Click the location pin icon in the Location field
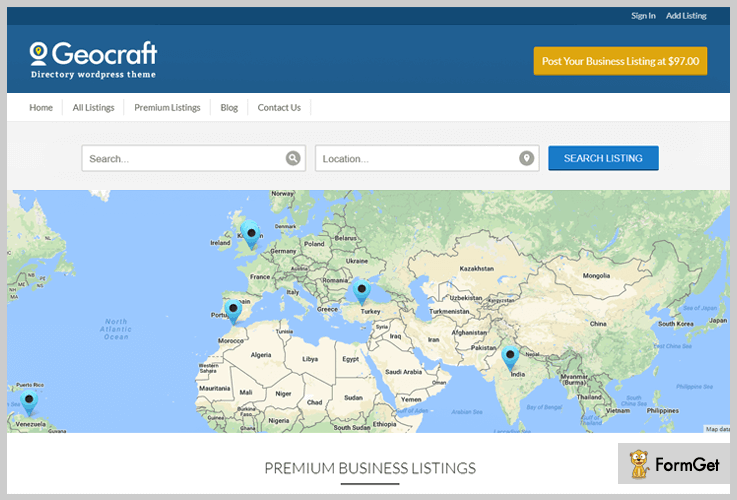This screenshot has width=737, height=500. click(x=526, y=158)
